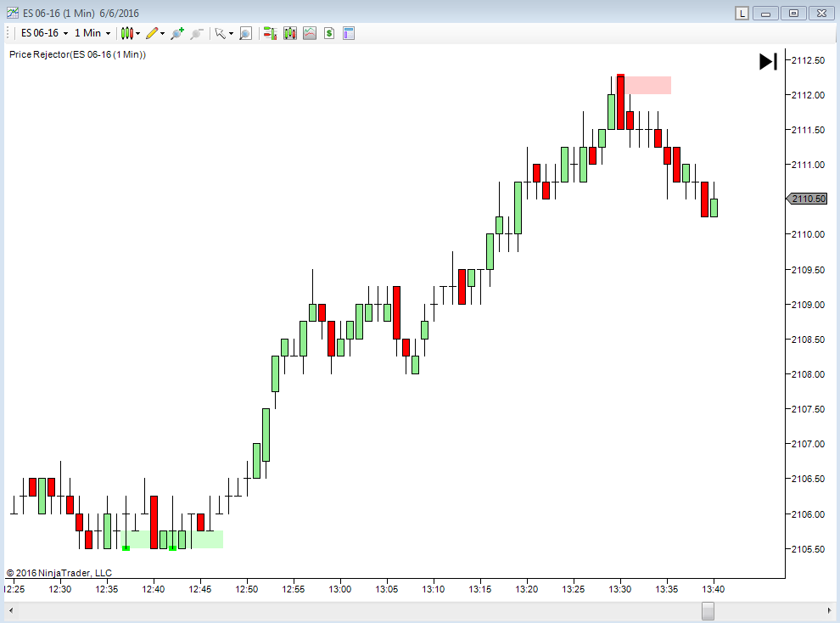The image size is (840, 623).
Task: Open the indicators icon
Action: click(x=310, y=33)
